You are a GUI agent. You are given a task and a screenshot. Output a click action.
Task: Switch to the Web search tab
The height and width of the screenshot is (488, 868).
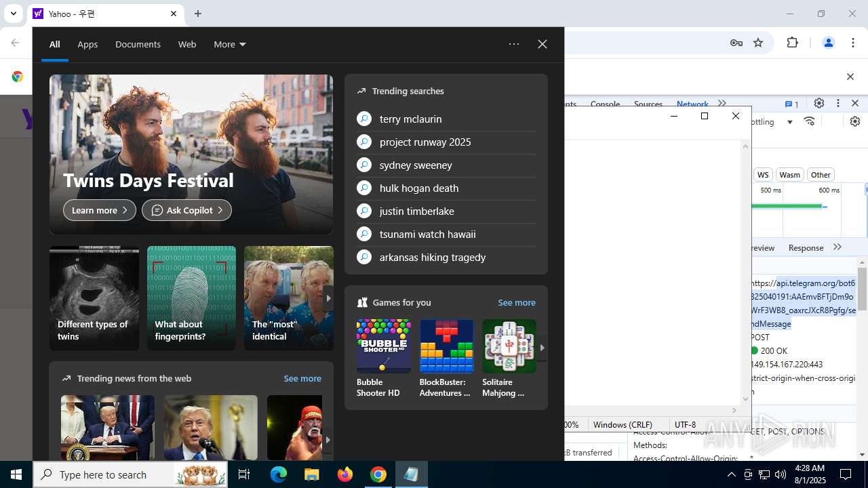(187, 44)
